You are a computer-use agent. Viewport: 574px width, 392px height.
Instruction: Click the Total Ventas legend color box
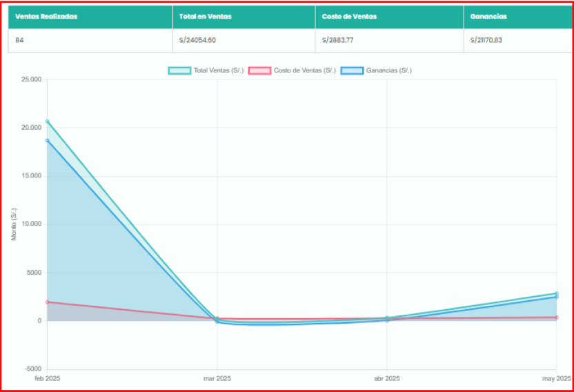(x=179, y=70)
